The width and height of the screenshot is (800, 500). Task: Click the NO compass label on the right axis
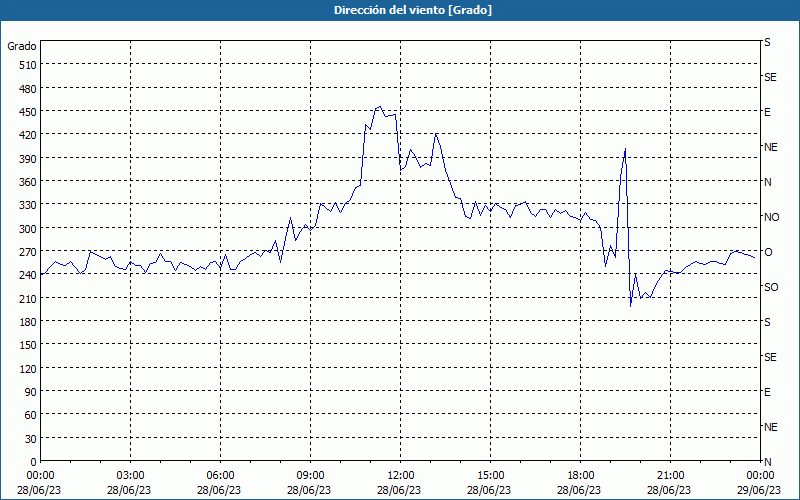(x=771, y=217)
